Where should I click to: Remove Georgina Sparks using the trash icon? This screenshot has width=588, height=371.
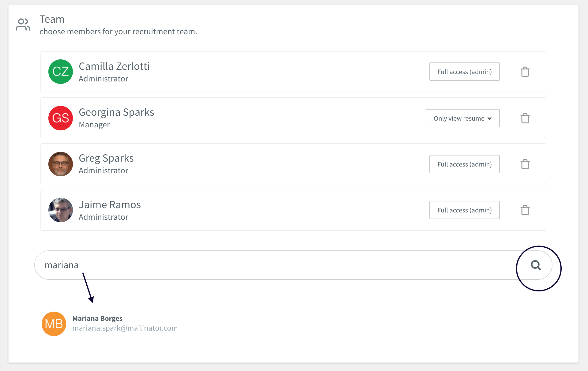525,118
